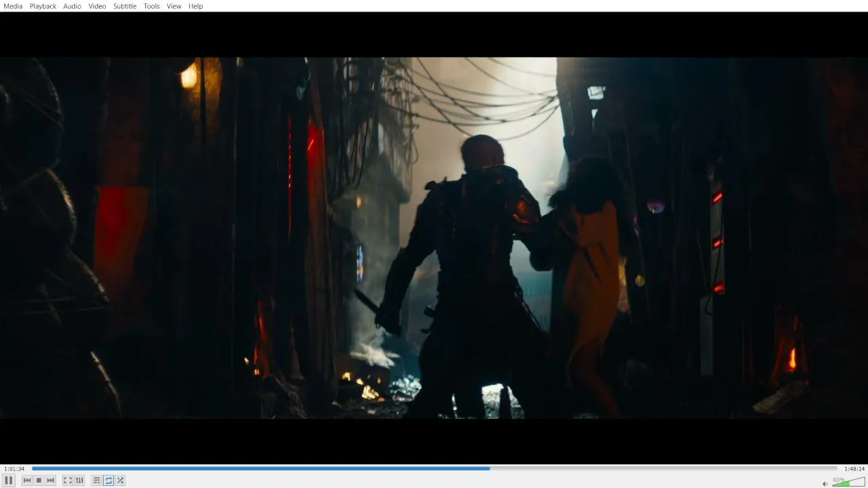Open the Video menu

click(x=97, y=6)
